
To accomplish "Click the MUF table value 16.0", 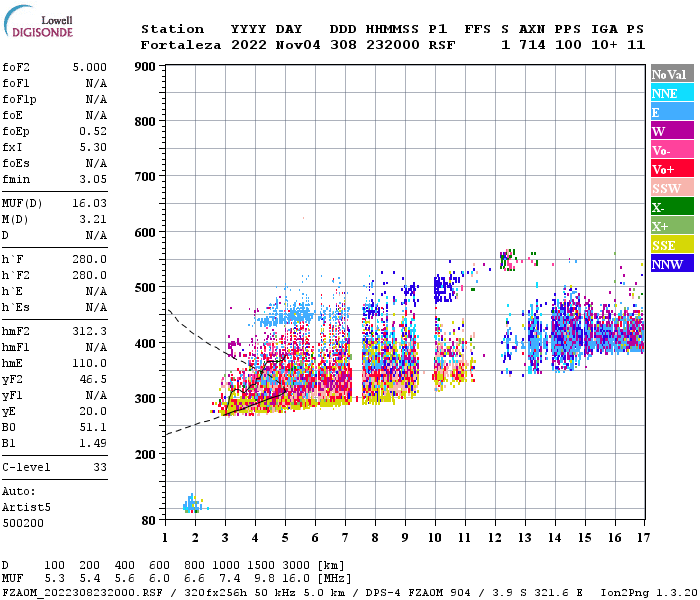I will click(296, 579).
